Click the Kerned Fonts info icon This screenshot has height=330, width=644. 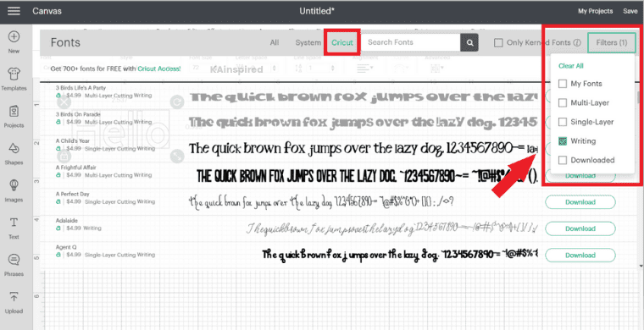577,42
